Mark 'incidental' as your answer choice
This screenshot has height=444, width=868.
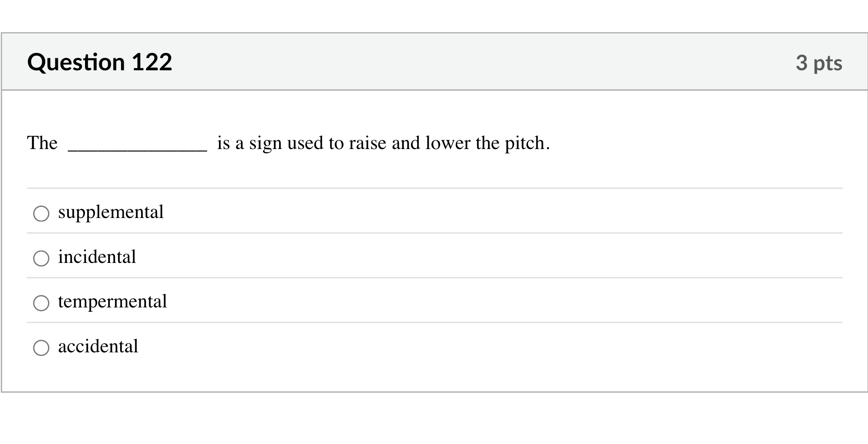[41, 258]
